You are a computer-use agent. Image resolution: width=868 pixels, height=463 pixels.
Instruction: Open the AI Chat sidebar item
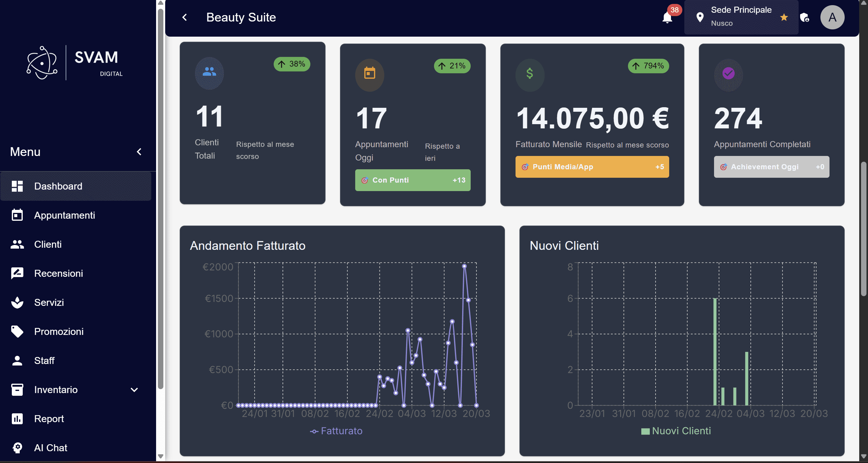pyautogui.click(x=51, y=448)
